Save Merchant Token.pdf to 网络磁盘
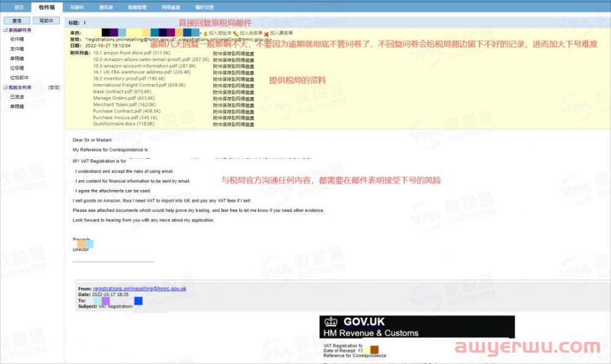The height and width of the screenshot is (364, 611). [233, 105]
